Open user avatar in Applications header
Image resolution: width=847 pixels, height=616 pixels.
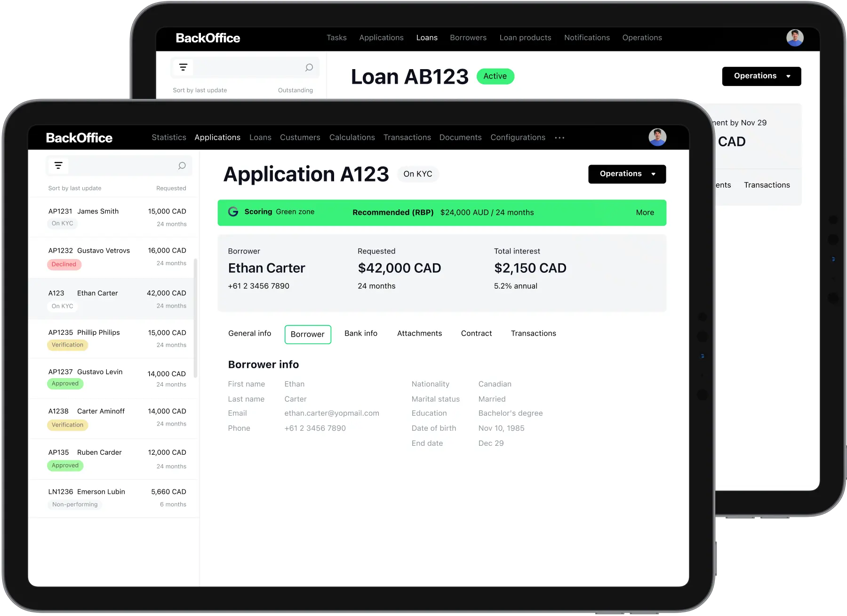click(x=657, y=137)
